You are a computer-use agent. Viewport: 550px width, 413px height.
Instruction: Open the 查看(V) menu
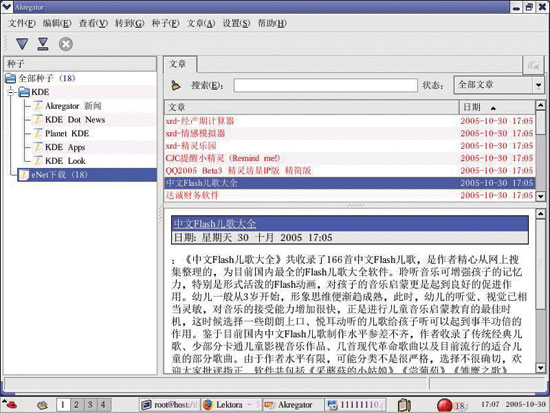(x=93, y=23)
